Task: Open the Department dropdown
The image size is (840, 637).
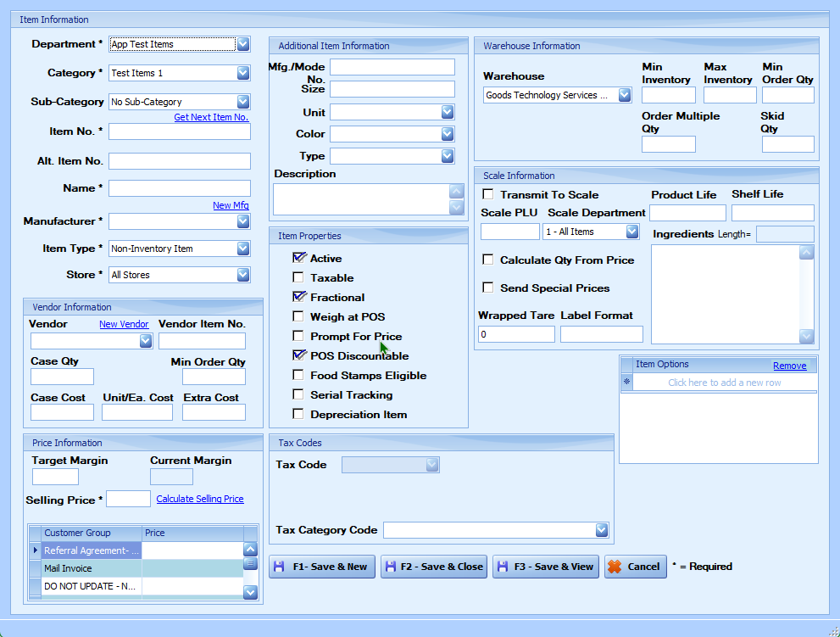Action: (x=243, y=44)
